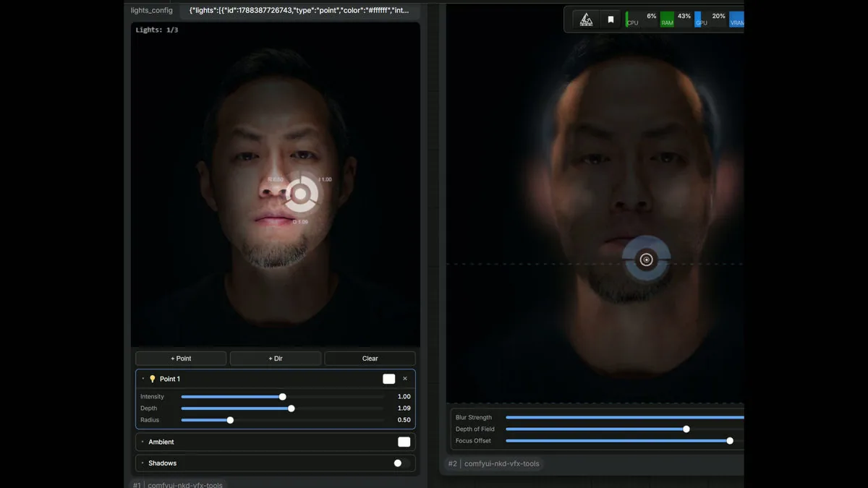
Task: Open Point 1 color swatch
Action: point(389,379)
